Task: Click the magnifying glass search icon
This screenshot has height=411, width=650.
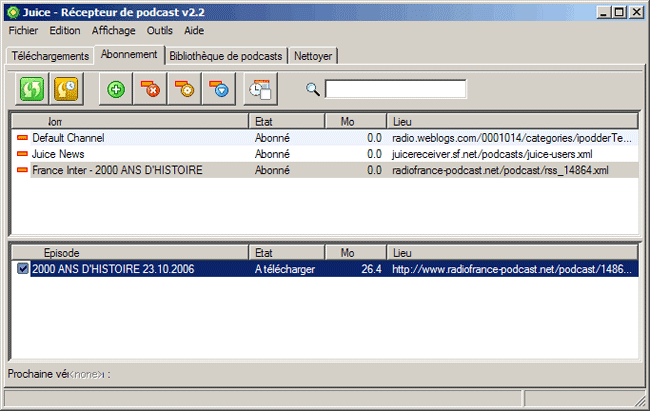Action: coord(313,89)
